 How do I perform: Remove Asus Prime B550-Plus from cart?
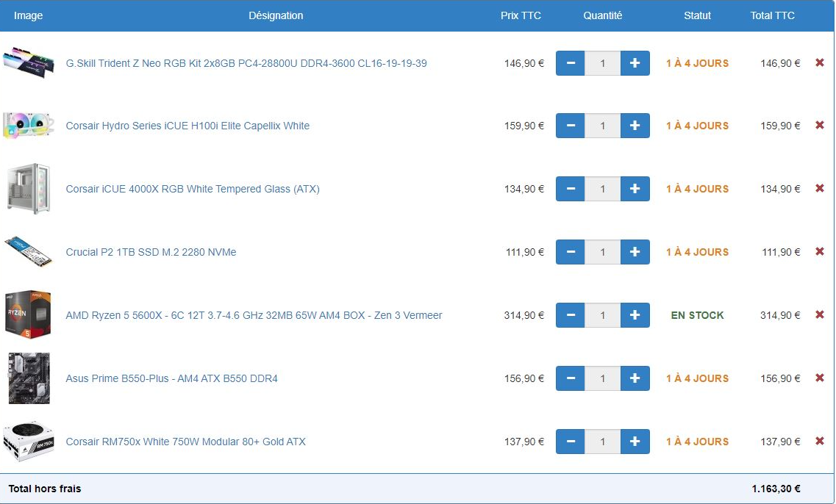[820, 378]
